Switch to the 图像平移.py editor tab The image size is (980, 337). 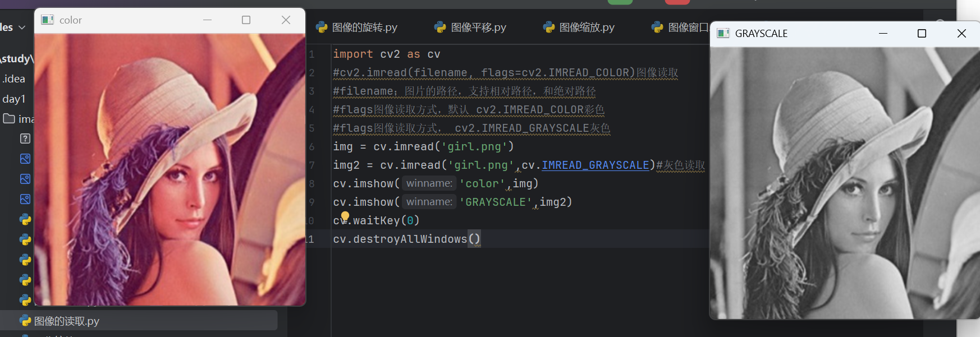coord(470,27)
